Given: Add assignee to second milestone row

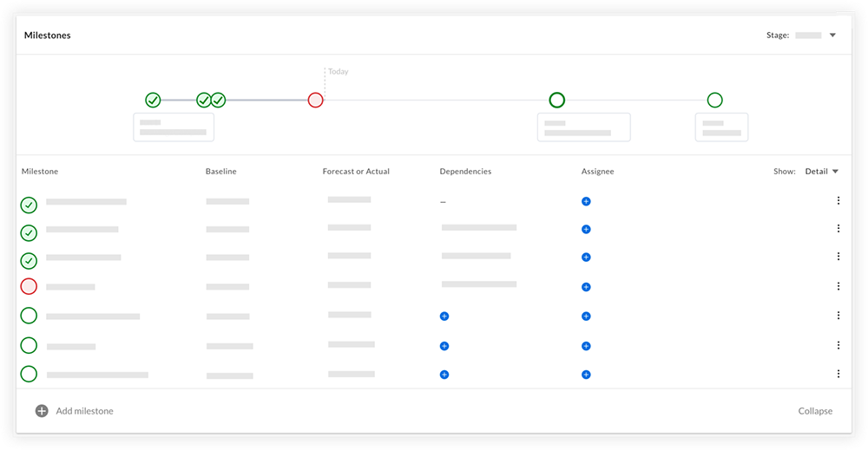Looking at the screenshot, I should pyautogui.click(x=586, y=229).
